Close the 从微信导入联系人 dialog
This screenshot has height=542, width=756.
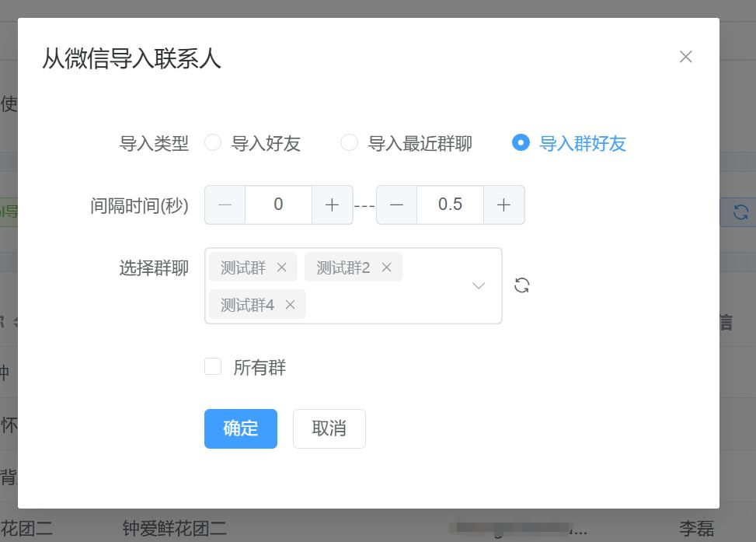click(685, 57)
